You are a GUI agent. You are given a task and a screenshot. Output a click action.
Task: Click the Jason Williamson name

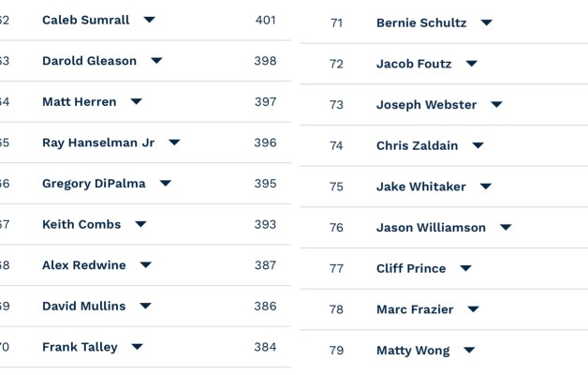click(x=431, y=228)
